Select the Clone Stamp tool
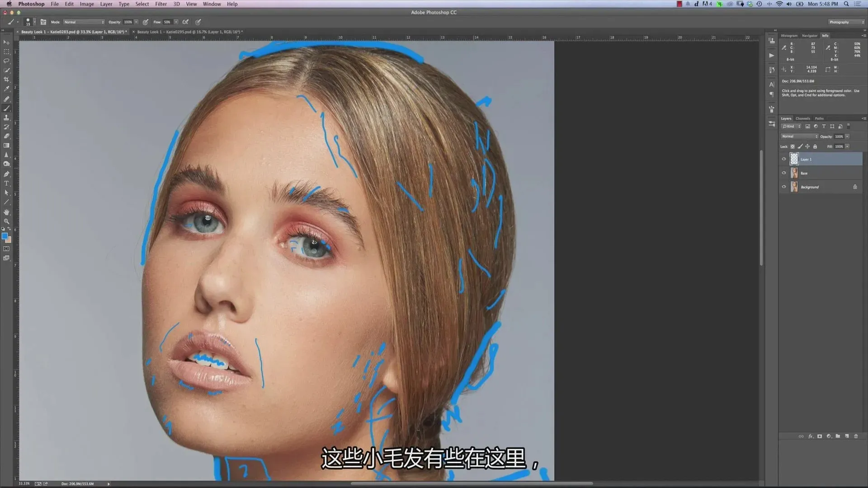 (6, 117)
